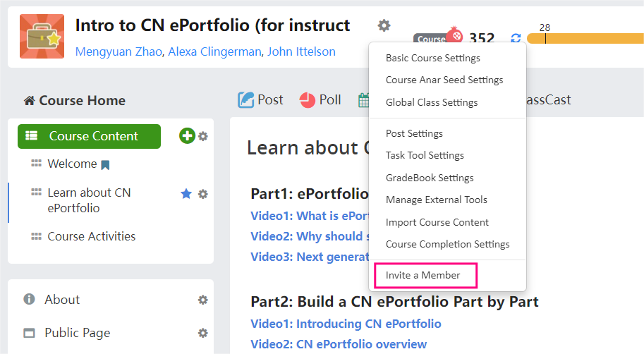
Task: Open the About section
Action: pyautogui.click(x=62, y=300)
